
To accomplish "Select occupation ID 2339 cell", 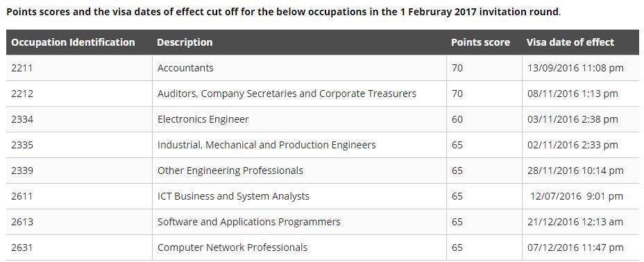I will [x=79, y=171].
